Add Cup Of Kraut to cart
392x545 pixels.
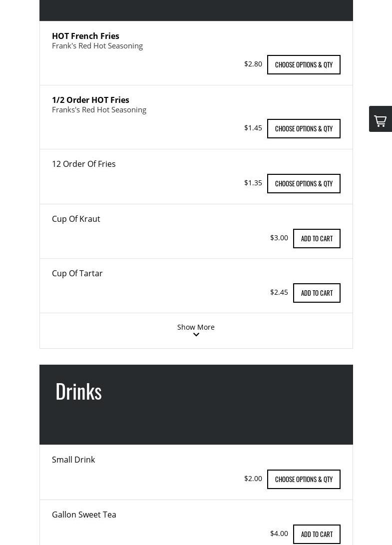(x=317, y=238)
